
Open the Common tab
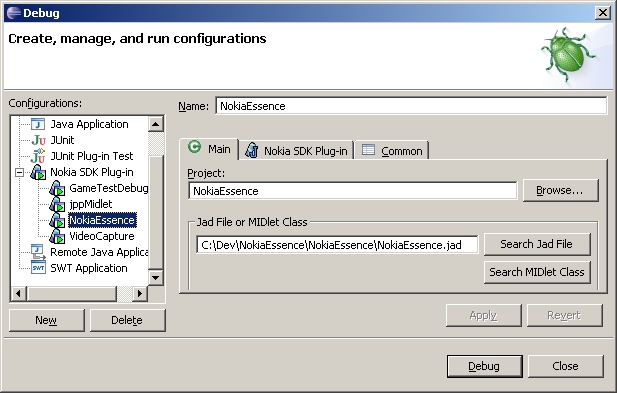(x=392, y=151)
